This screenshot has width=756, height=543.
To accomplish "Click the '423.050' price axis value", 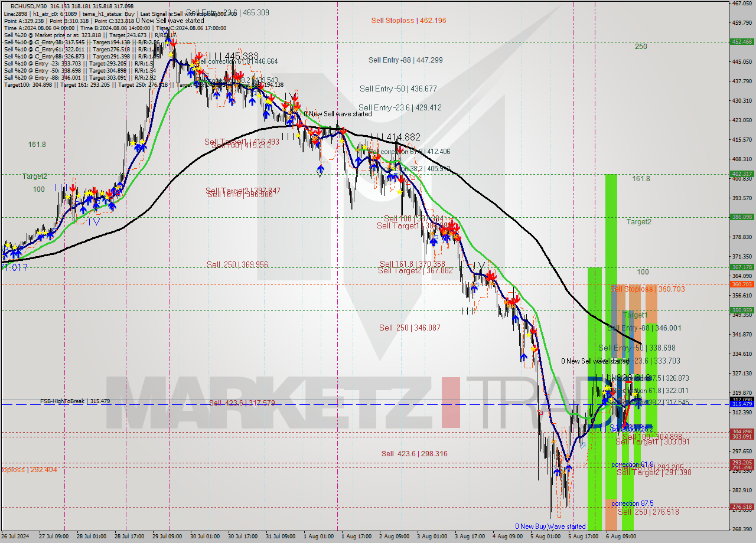I will [x=742, y=120].
